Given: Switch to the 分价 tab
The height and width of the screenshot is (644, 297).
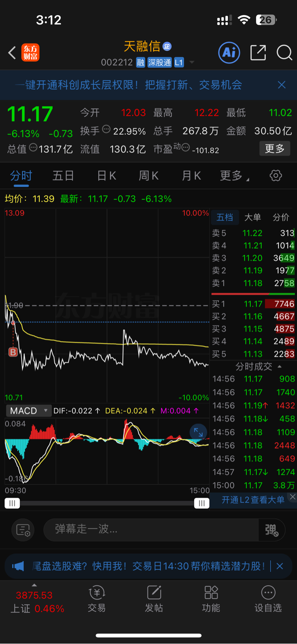Looking at the screenshot, I should [281, 217].
